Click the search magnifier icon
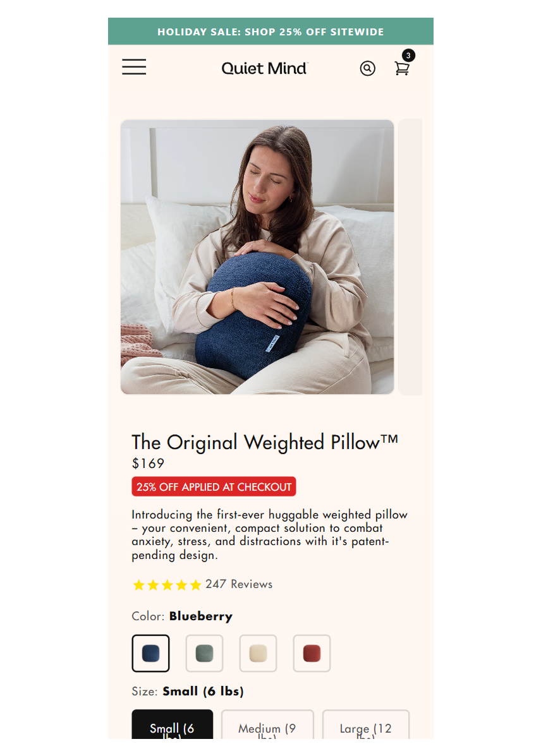 click(367, 68)
